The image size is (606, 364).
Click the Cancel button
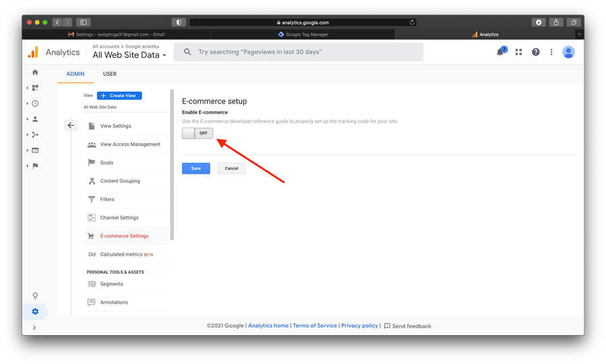231,168
